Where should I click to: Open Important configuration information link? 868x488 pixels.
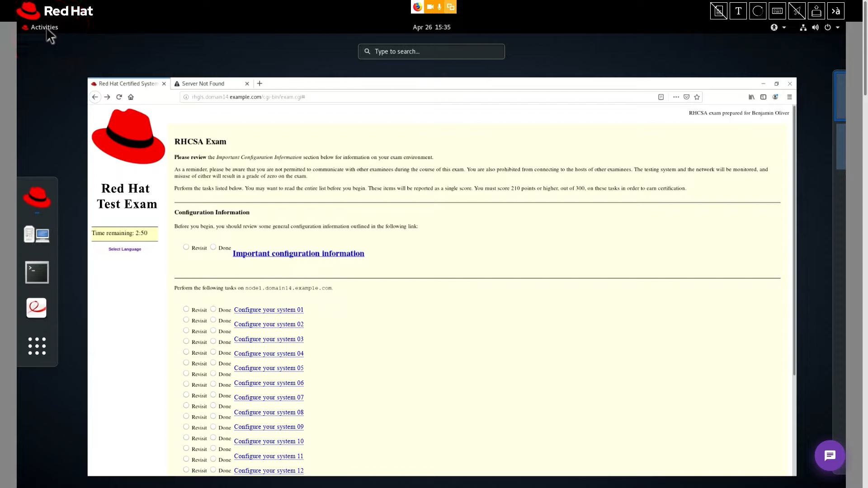pyautogui.click(x=298, y=253)
